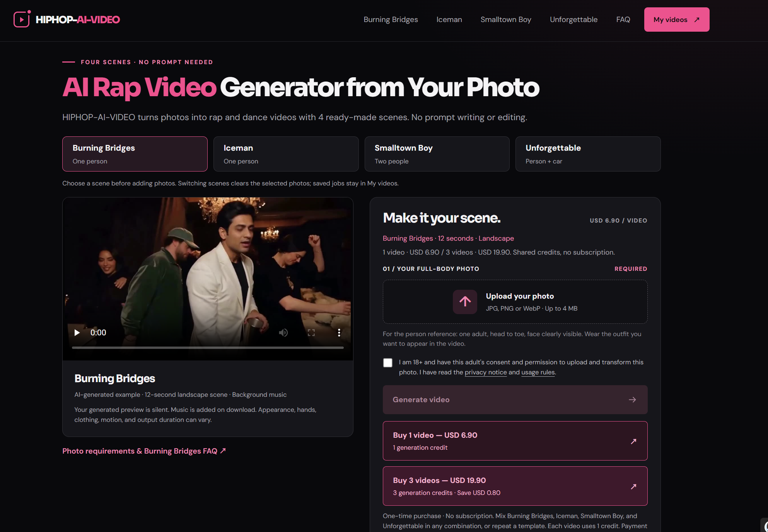This screenshot has height=532, width=768.
Task: Open the video player three-dot options menu
Action: point(339,333)
